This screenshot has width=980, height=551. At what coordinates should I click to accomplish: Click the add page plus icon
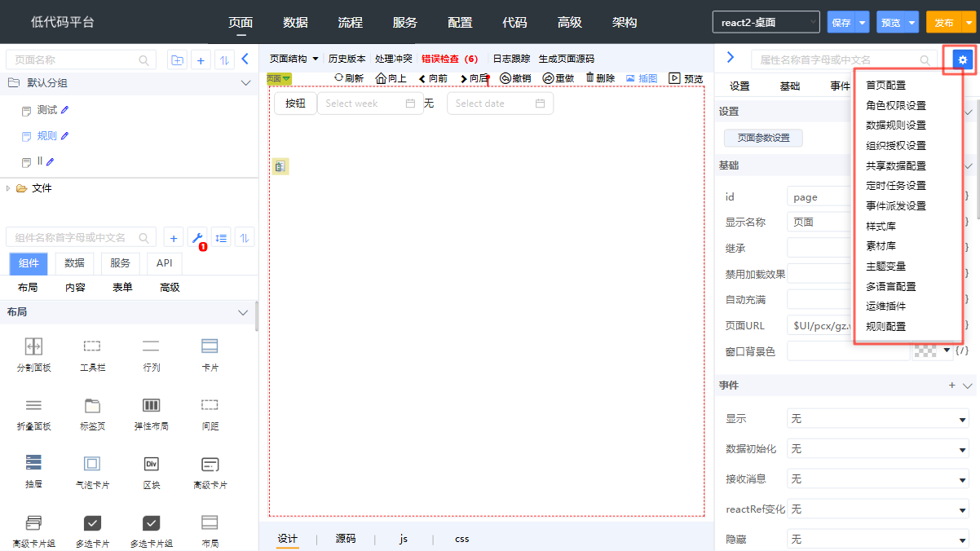click(x=201, y=60)
